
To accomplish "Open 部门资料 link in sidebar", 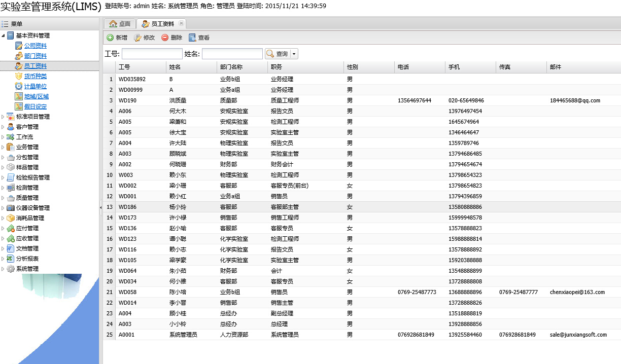I will pyautogui.click(x=36, y=56).
